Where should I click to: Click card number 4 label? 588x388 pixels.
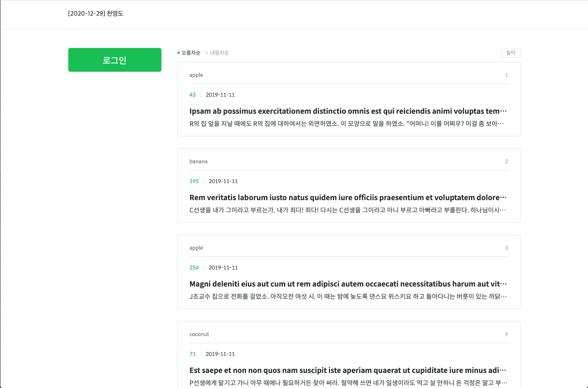(x=506, y=334)
